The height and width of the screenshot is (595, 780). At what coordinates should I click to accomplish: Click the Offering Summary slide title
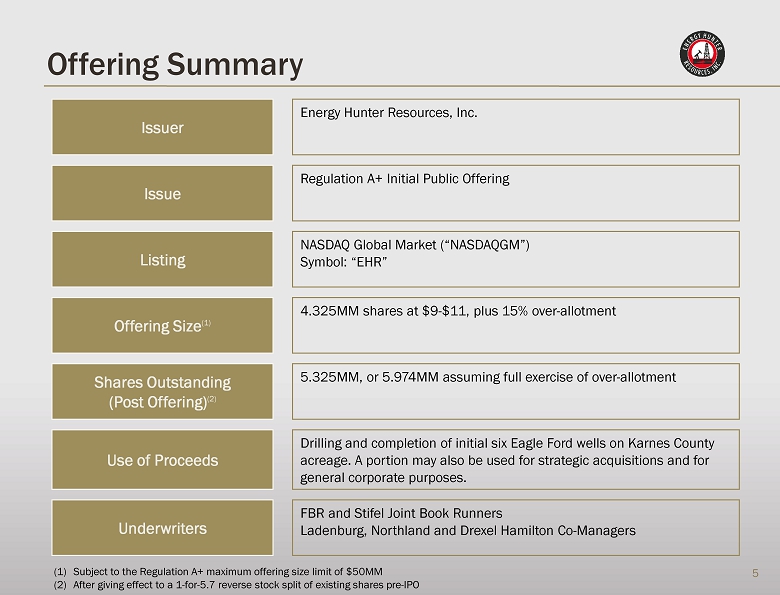click(175, 65)
